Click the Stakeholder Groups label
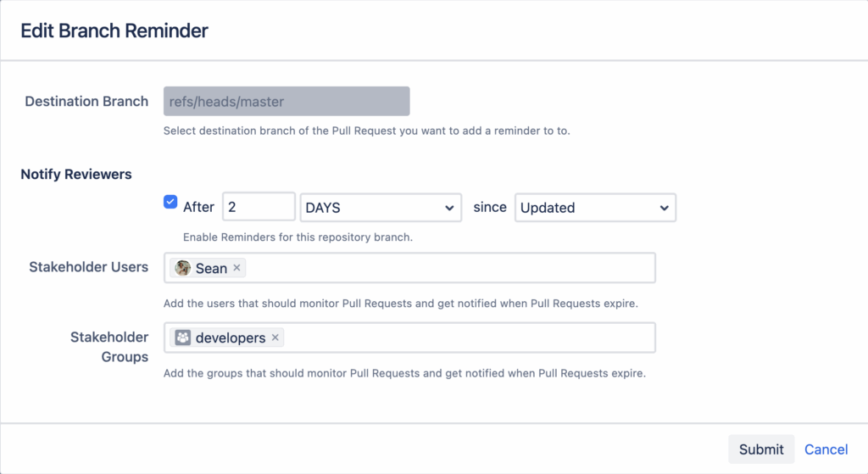The height and width of the screenshot is (474, 868). (108, 347)
